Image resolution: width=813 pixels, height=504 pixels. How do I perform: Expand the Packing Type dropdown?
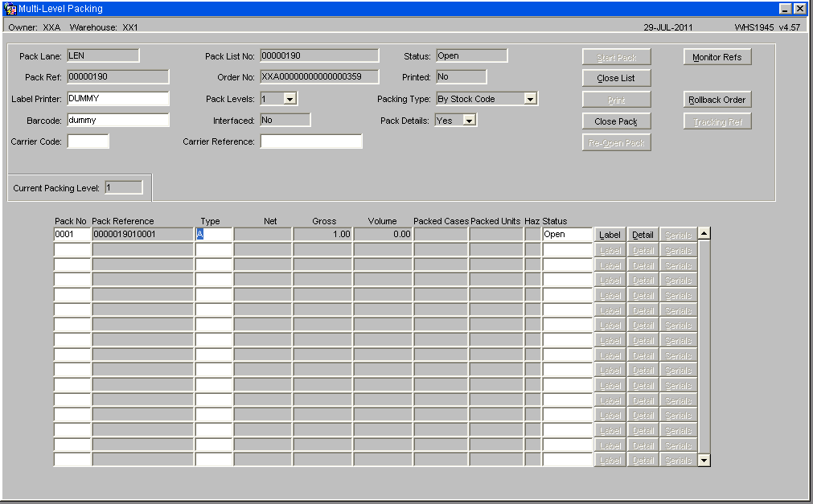point(530,99)
